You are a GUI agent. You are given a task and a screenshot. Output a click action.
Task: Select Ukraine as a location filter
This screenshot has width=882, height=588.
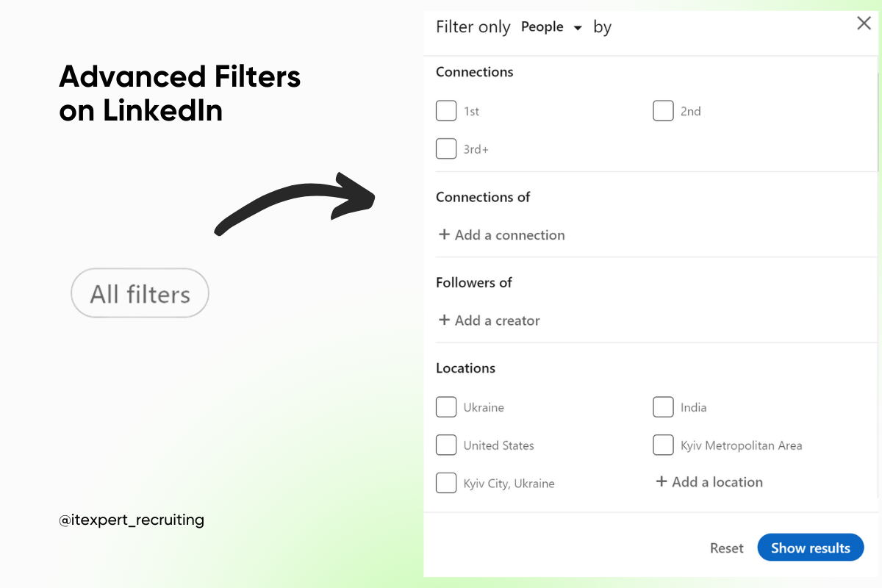[x=446, y=406]
